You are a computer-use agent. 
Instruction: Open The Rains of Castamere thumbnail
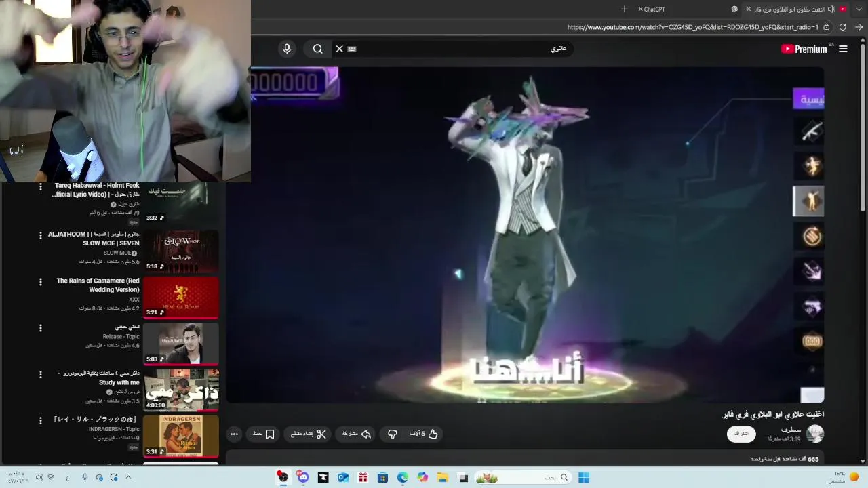tap(181, 298)
